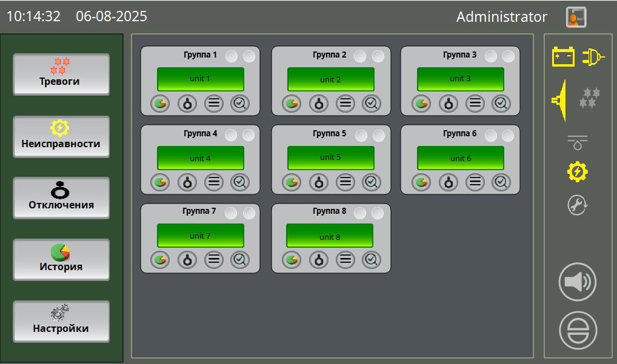This screenshot has height=364, width=617.
Task: Expand the menu icon on Группа 7
Action: click(213, 260)
